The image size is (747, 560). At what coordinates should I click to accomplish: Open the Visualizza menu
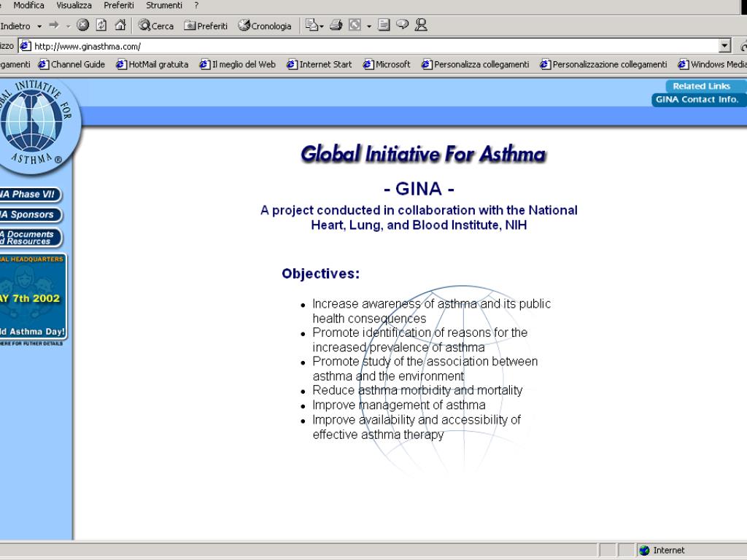coord(74,5)
